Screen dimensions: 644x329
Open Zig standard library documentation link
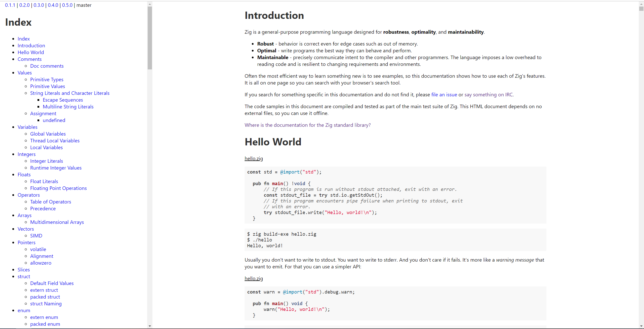pyautogui.click(x=307, y=125)
